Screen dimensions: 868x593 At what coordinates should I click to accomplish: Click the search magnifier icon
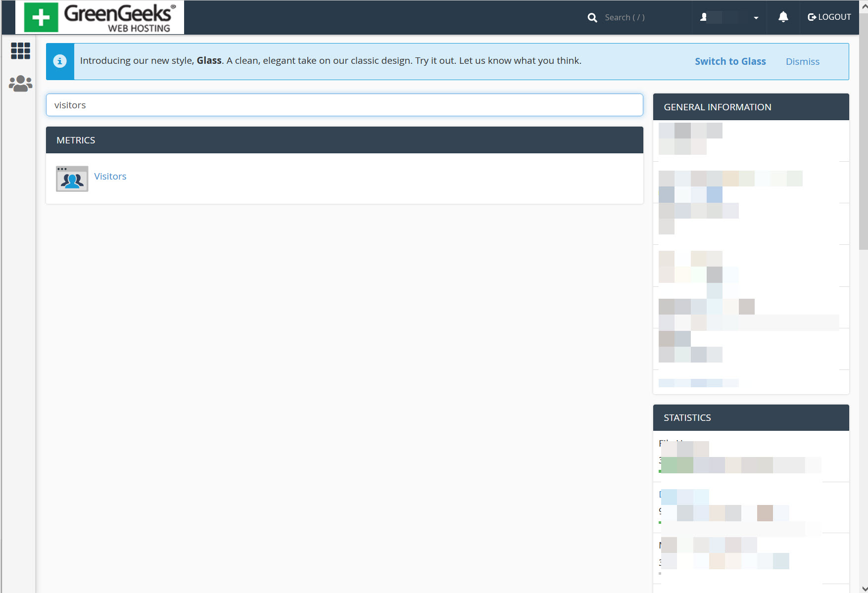point(592,17)
